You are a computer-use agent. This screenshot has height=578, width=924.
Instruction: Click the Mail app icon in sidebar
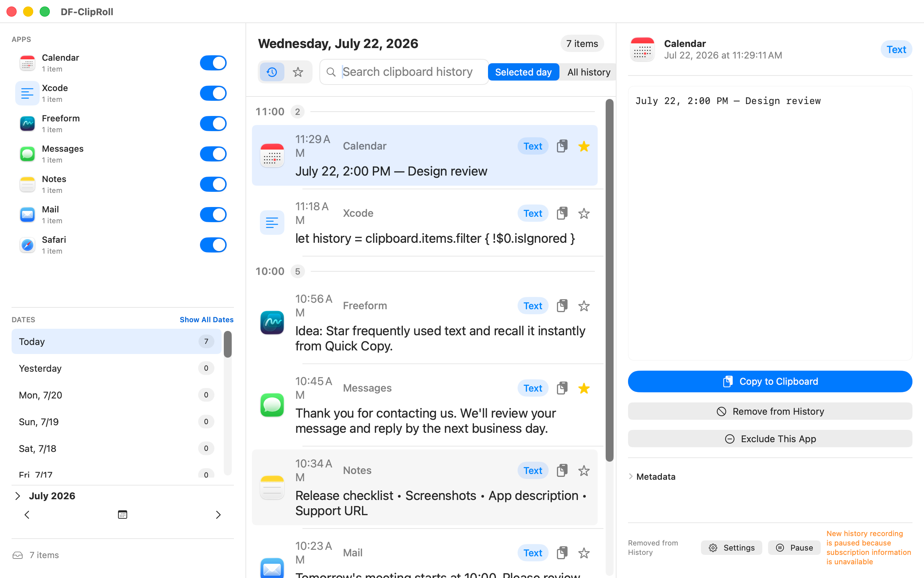[x=27, y=215]
